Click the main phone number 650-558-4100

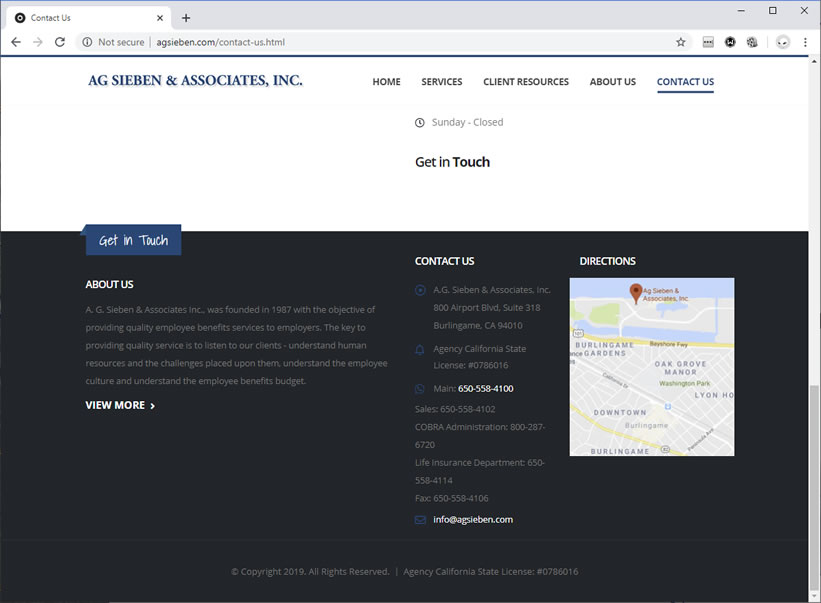click(x=485, y=388)
